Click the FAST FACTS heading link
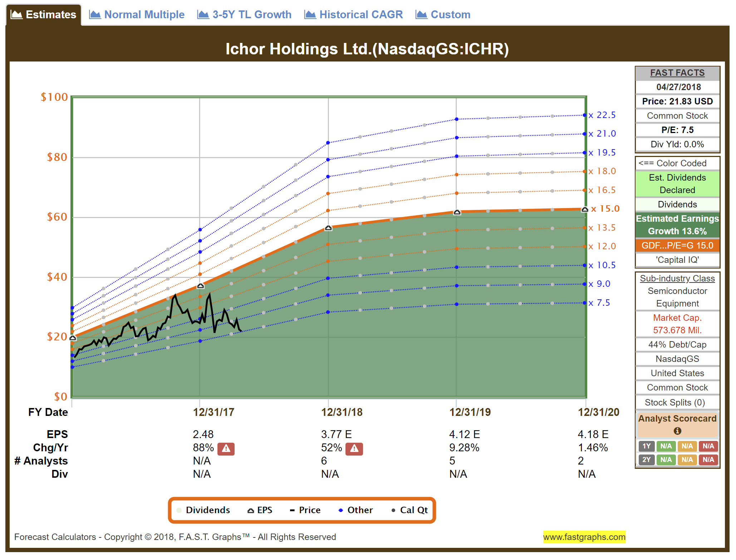The height and width of the screenshot is (560, 736). point(677,73)
